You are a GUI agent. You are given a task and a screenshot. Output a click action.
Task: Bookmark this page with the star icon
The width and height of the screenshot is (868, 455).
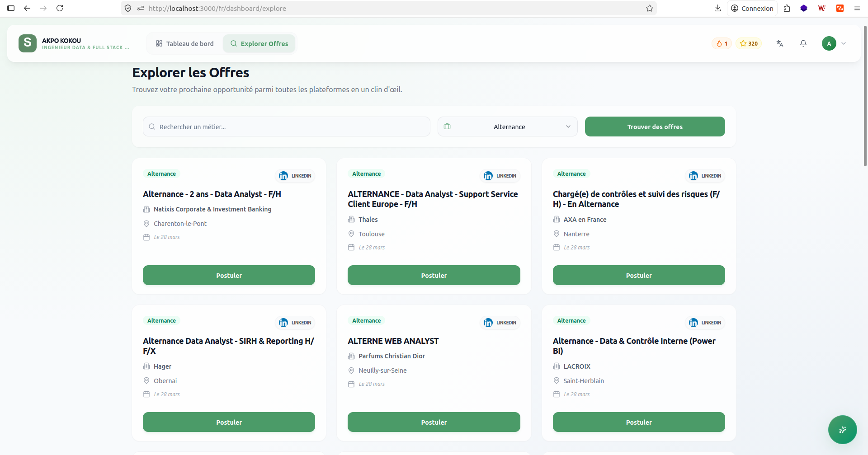point(649,8)
